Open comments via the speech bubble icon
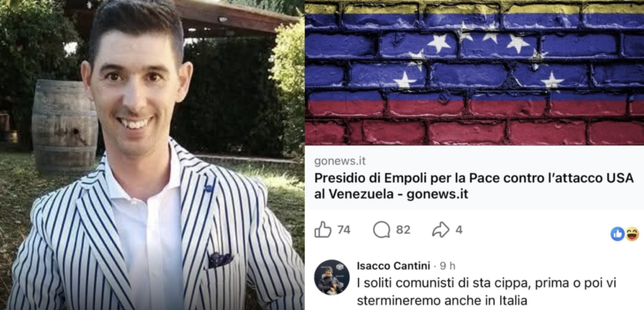This screenshot has width=644, height=310. pyautogui.click(x=382, y=230)
